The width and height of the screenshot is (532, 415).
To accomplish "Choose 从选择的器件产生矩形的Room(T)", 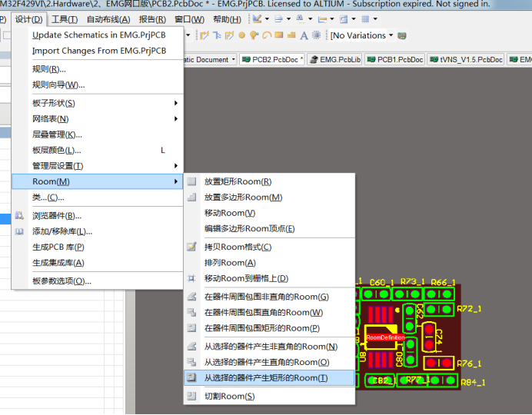I will click(269, 377).
